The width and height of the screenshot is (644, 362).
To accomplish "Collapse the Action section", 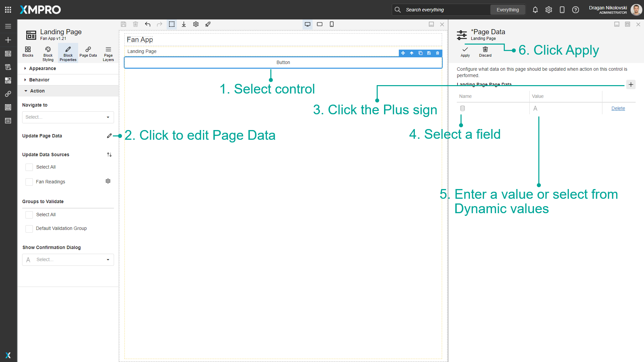I will click(x=38, y=90).
